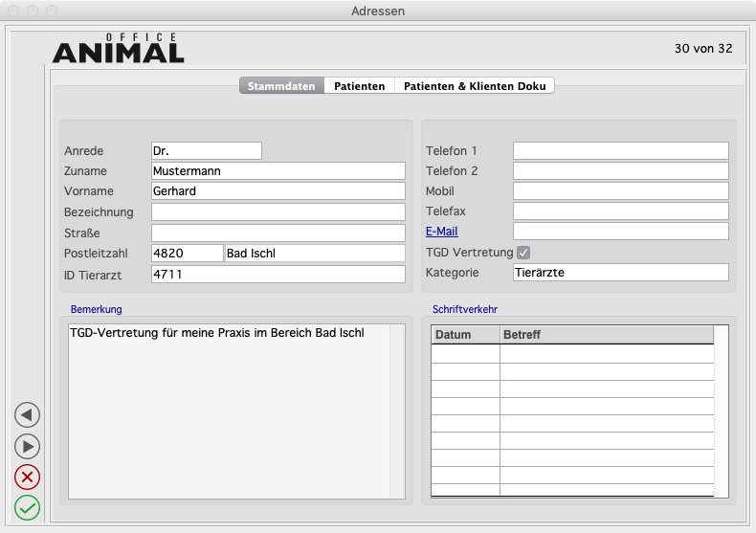Click the Datum column header
The width and height of the screenshot is (756, 533).
465,336
